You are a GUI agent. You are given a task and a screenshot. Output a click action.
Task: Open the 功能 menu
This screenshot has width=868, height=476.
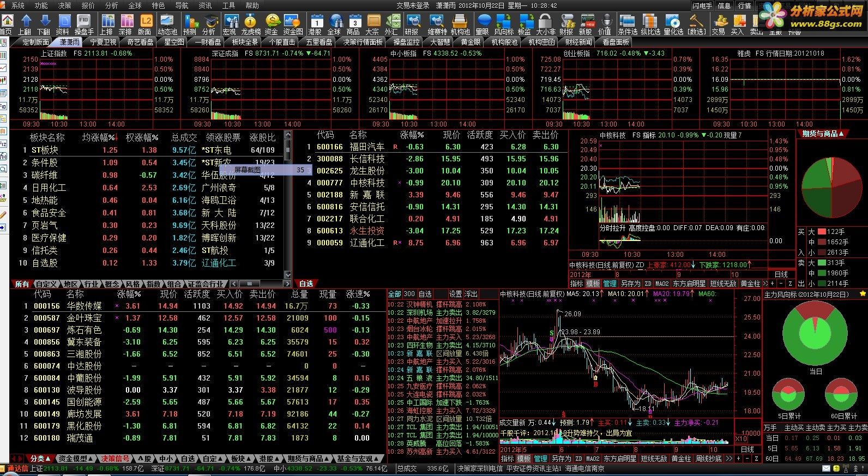pyautogui.click(x=41, y=5)
